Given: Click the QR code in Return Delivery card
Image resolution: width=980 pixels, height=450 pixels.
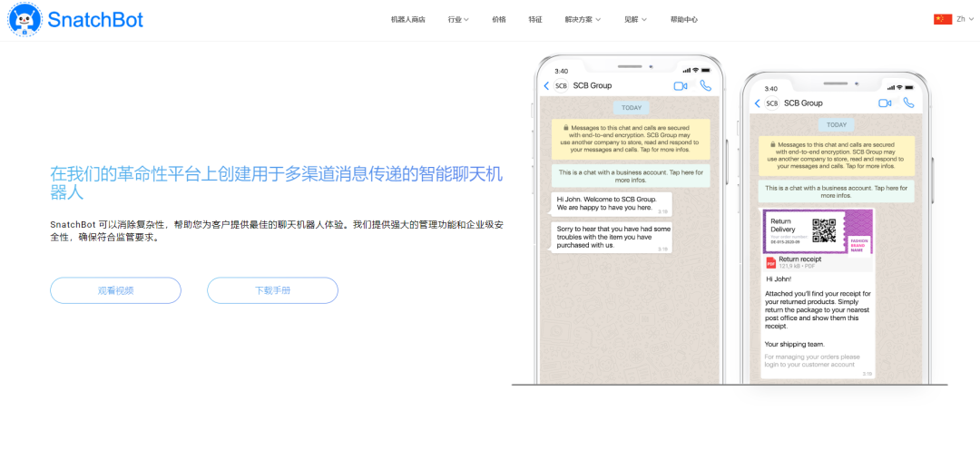Looking at the screenshot, I should [824, 230].
